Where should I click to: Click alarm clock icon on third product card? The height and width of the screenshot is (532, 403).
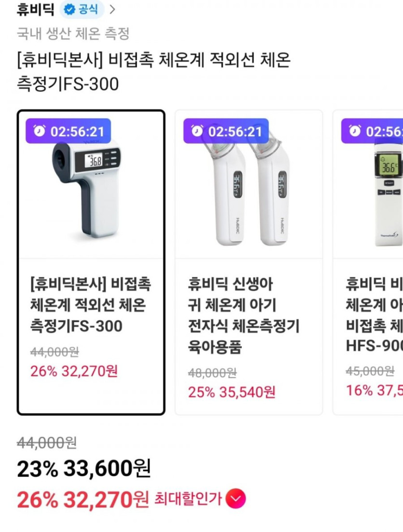tap(355, 131)
